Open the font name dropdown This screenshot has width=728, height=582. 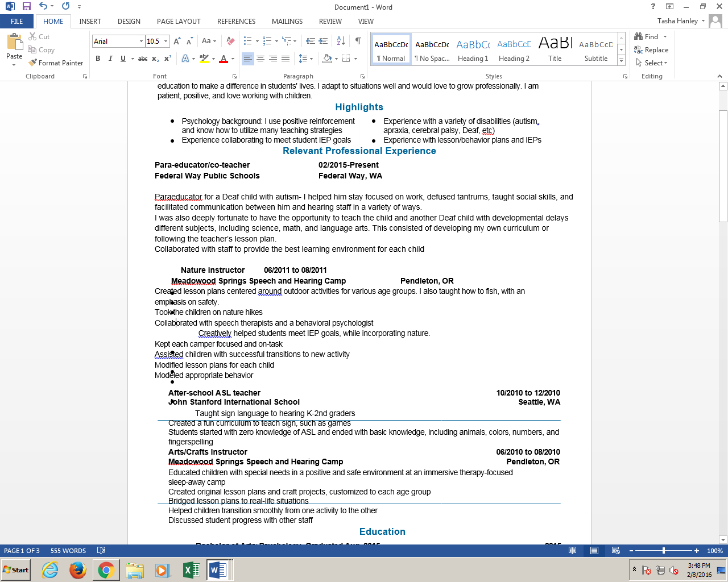(141, 41)
